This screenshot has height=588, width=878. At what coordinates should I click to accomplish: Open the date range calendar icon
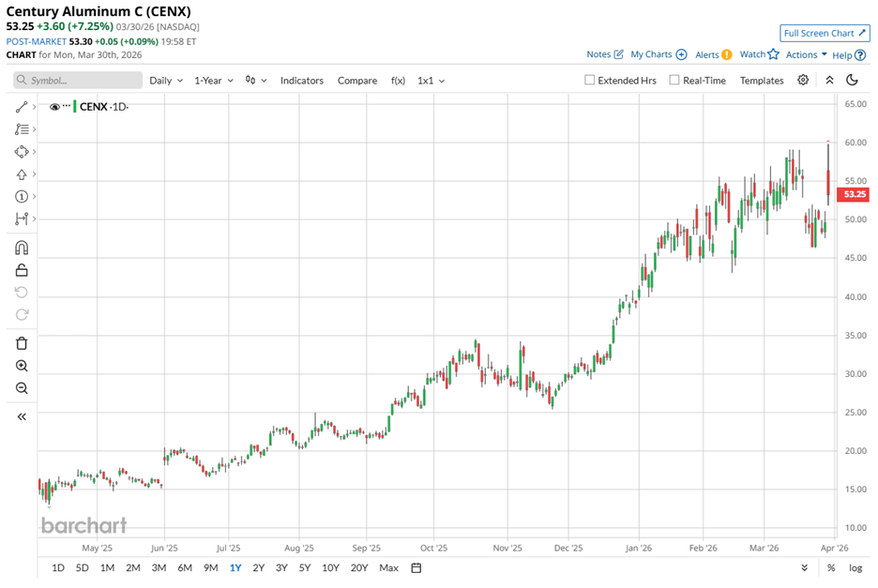pos(416,567)
